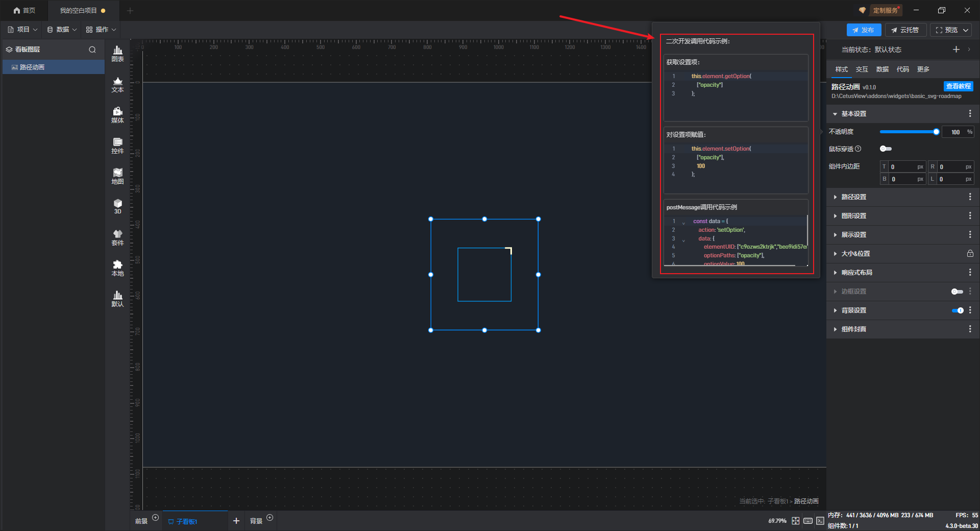Switch to the 代码 tab
Screen dimensions: 980x531
(x=902, y=69)
